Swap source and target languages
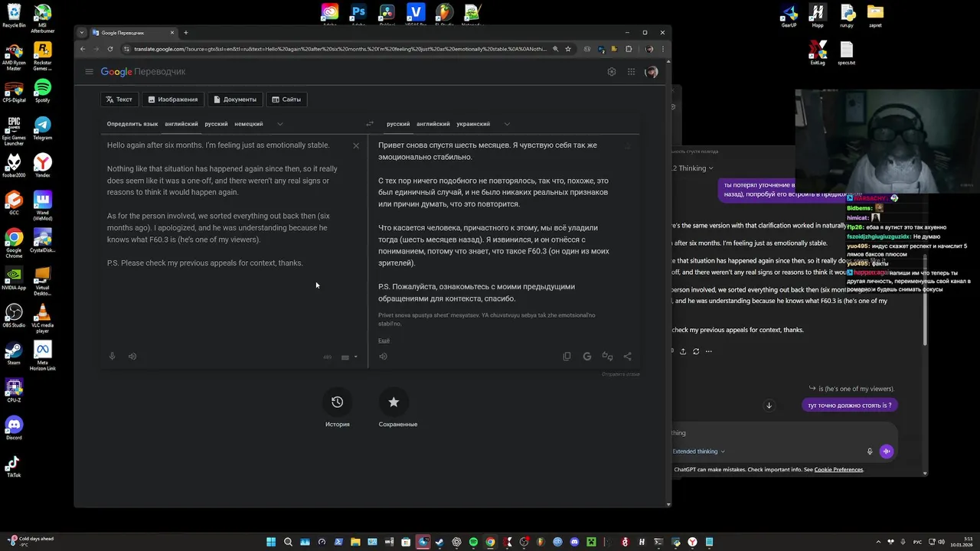980x551 pixels. click(x=370, y=124)
